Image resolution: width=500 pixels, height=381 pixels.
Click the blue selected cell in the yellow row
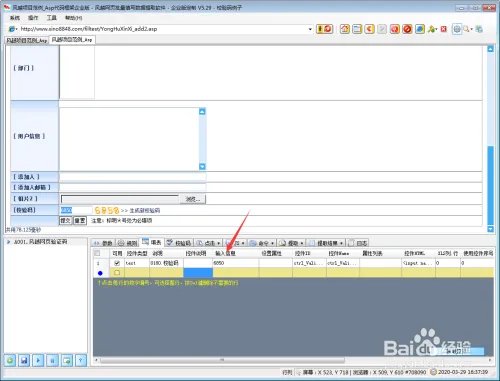coord(198,273)
